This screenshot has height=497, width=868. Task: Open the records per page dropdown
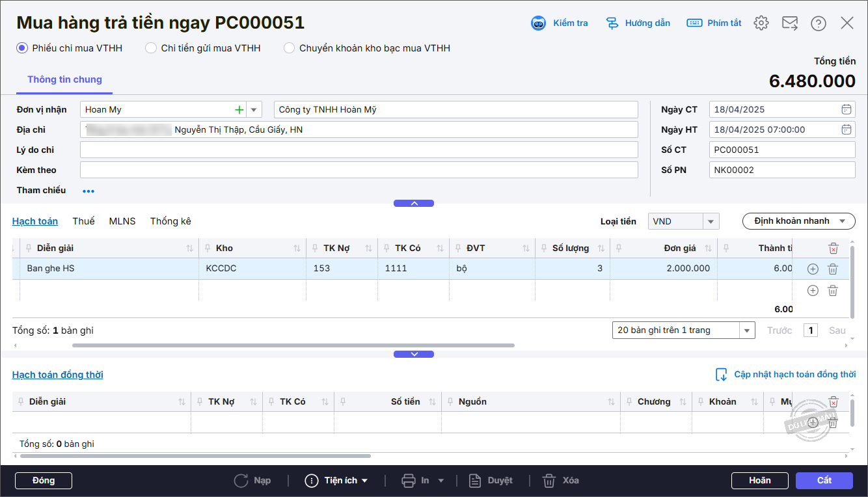747,330
